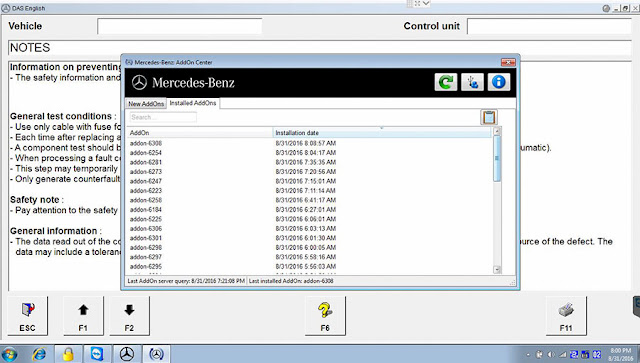
Task: Click the Search field in AddOn Center
Action: 163,117
